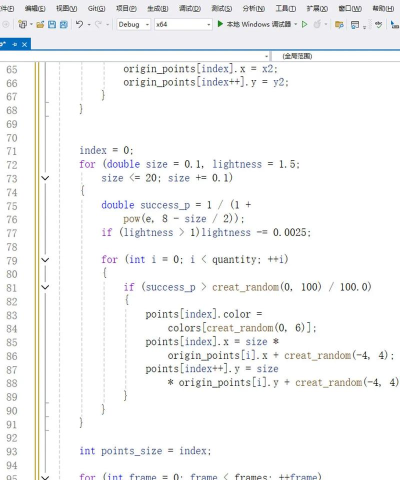Close the active document tab
Viewport: 400px width, 480px height.
click(x=24, y=44)
